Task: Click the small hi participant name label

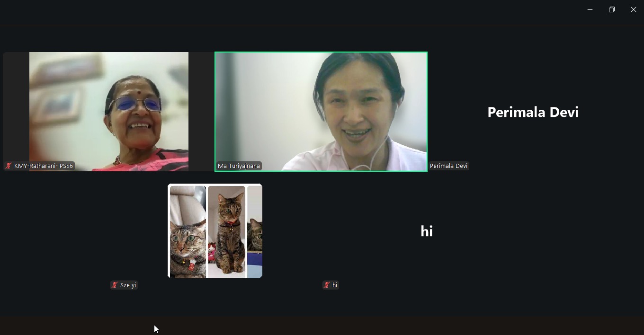Action: tap(335, 285)
